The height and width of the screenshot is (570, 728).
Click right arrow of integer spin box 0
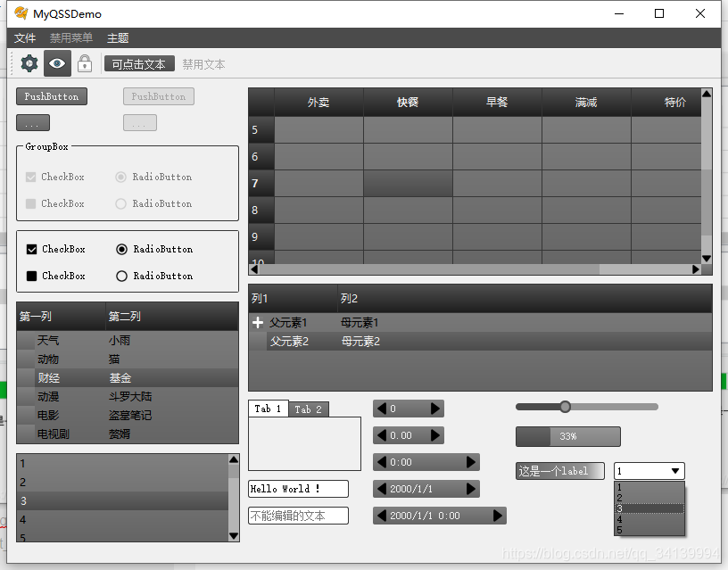435,409
